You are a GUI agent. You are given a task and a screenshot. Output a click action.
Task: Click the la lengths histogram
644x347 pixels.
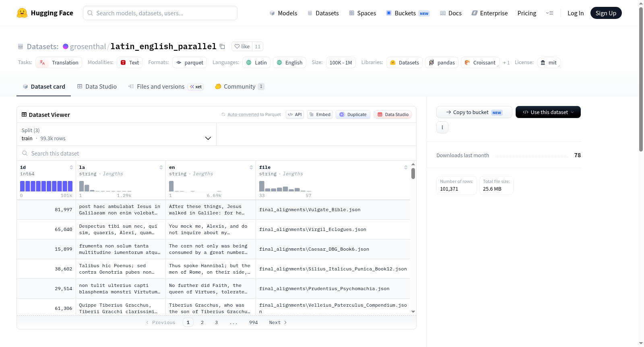point(105,186)
